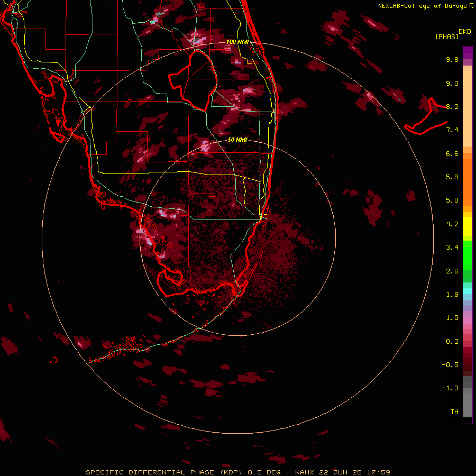
Task: Click the 9.8 scale value
Action: pos(452,59)
